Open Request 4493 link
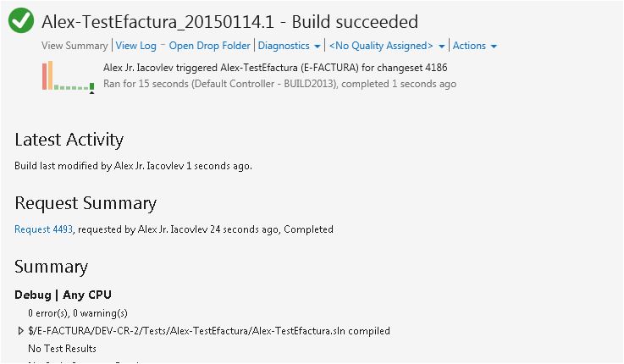624x364 pixels. click(x=43, y=229)
